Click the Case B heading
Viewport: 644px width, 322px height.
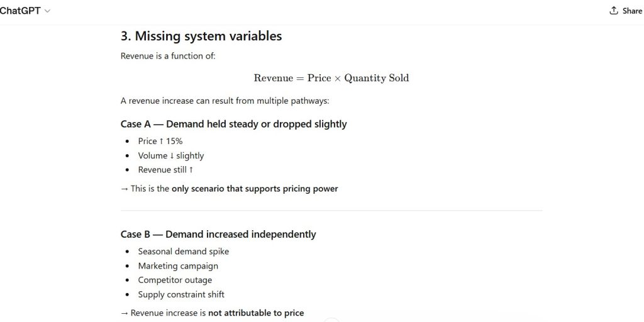pyautogui.click(x=218, y=234)
